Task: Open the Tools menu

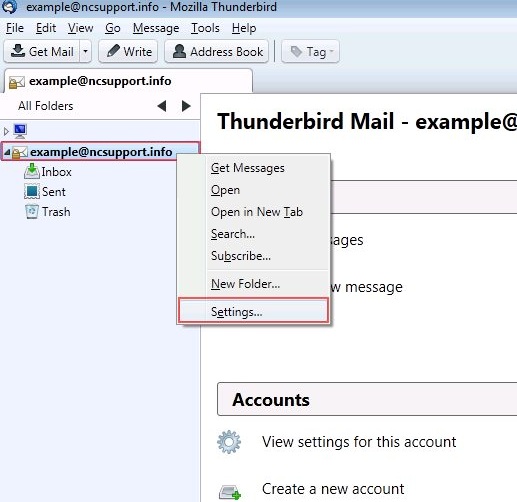Action: (x=205, y=28)
